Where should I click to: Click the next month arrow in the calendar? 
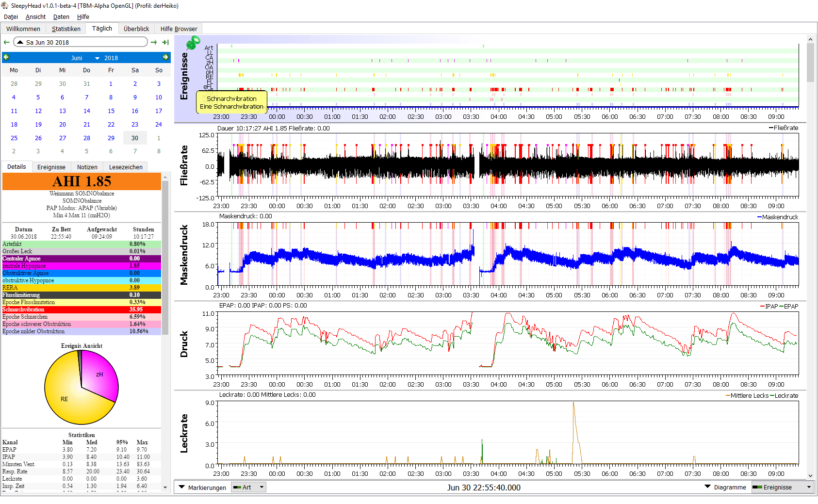[x=165, y=57]
